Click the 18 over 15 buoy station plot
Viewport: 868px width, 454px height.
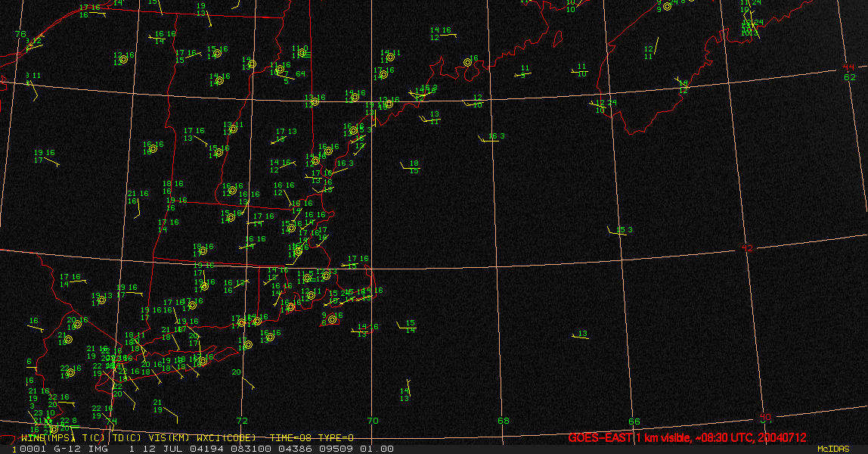(x=411, y=166)
